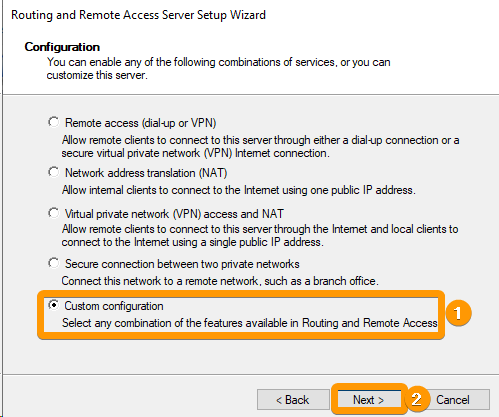Click the orange number 1 annotation badge
This screenshot has height=417, width=499.
[x=458, y=313]
